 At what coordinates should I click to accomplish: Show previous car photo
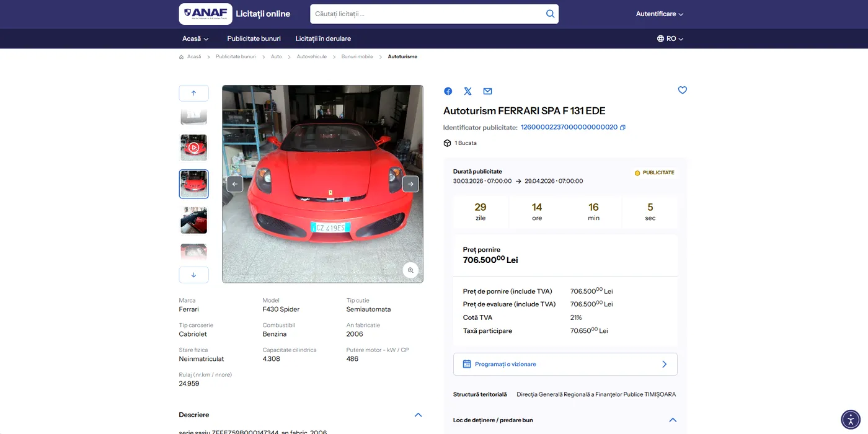click(234, 184)
